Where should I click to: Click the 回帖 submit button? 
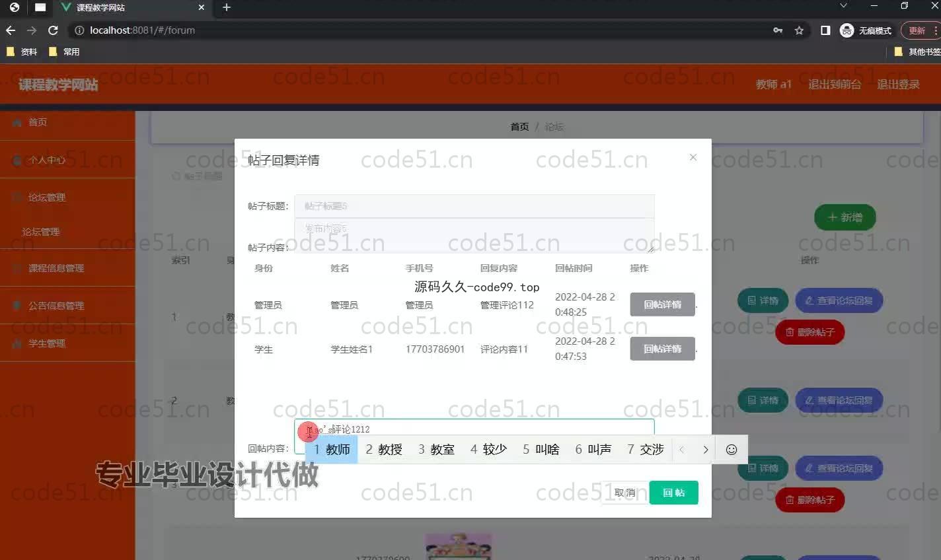tap(673, 493)
